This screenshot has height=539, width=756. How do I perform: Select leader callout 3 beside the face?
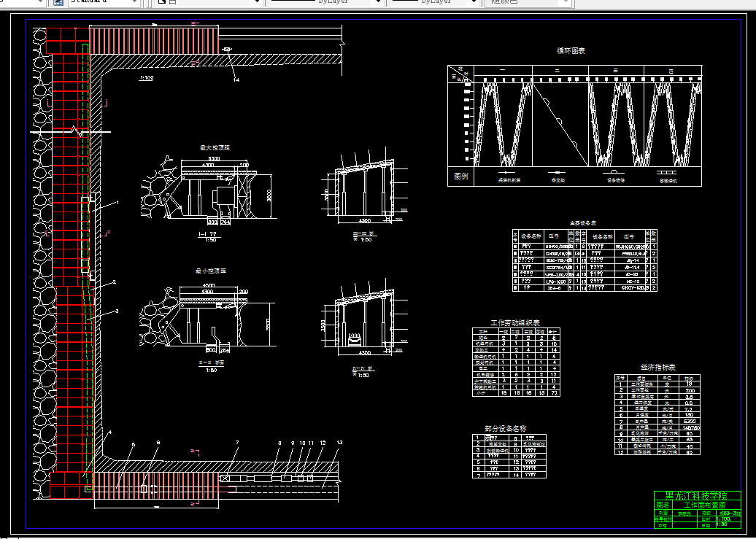click(x=117, y=311)
